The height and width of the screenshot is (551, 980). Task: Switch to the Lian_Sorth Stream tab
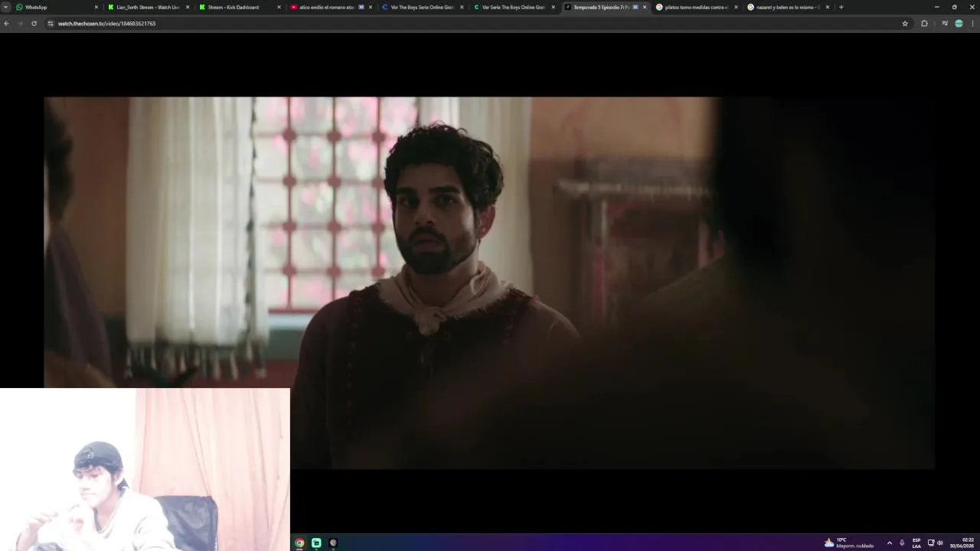click(148, 7)
